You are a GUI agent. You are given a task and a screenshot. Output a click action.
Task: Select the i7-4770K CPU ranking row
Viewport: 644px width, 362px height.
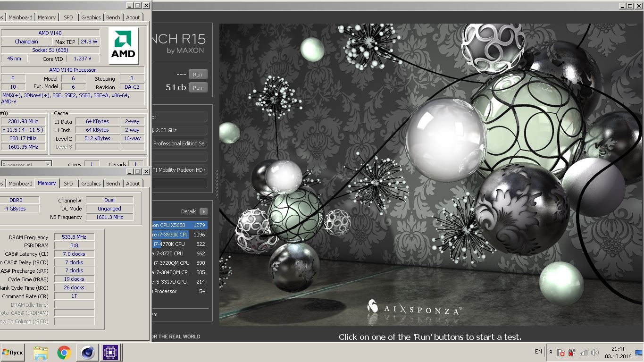click(180, 244)
